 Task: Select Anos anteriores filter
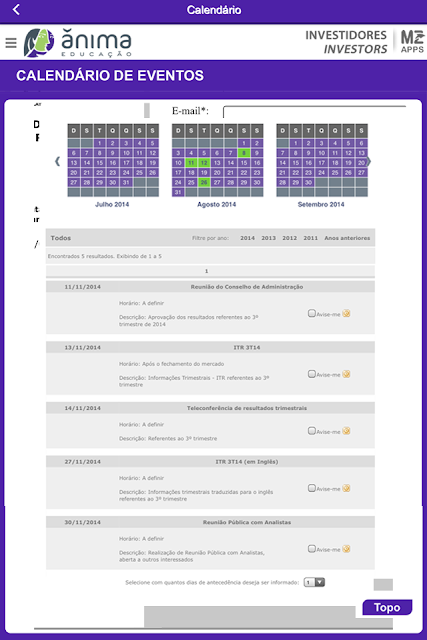347,238
